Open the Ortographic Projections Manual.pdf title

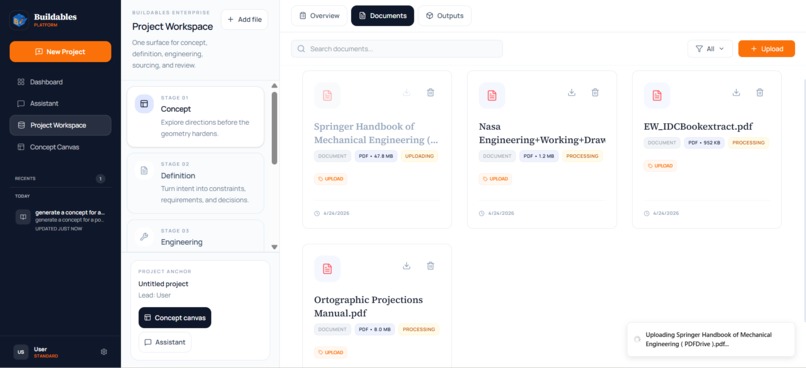369,306
